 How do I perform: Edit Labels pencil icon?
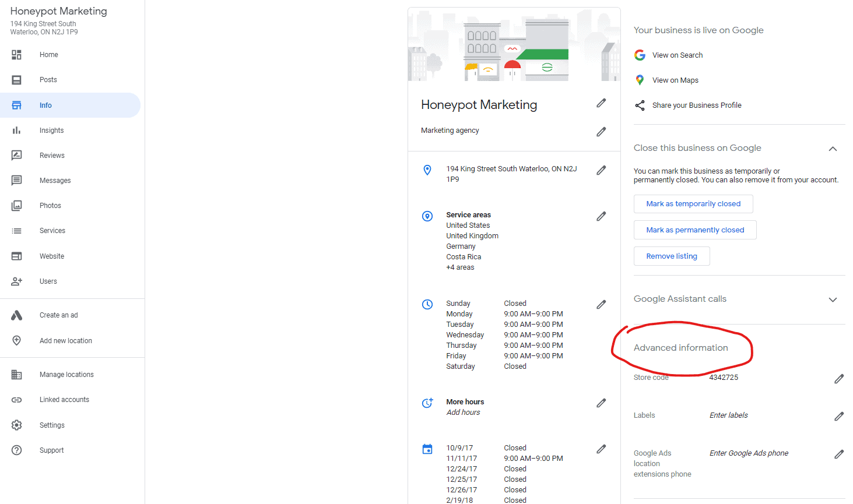(x=839, y=417)
